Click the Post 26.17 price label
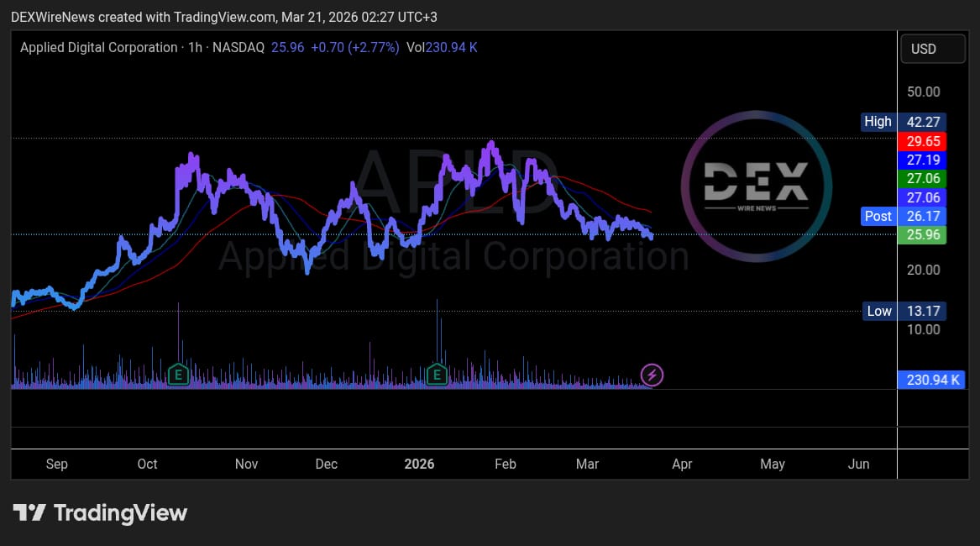The image size is (980, 546). (x=904, y=217)
